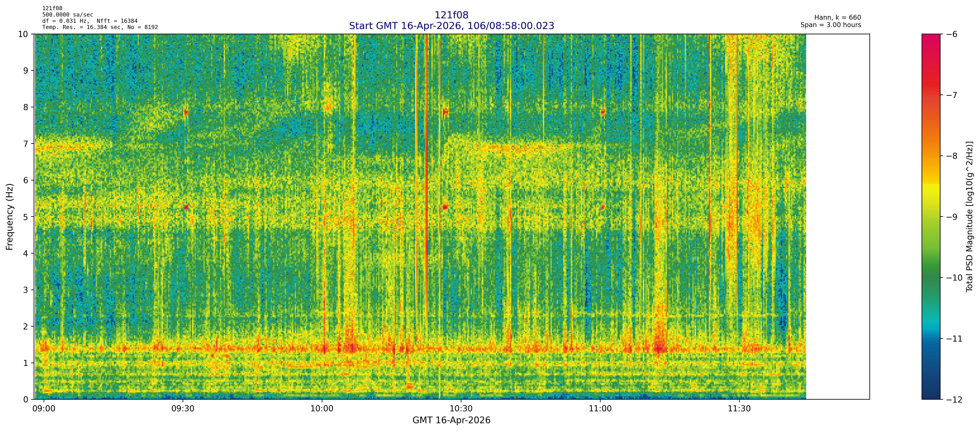Image resolution: width=980 pixels, height=431 pixels.
Task: Click the 10:30 time axis label
Action: pyautogui.click(x=461, y=409)
